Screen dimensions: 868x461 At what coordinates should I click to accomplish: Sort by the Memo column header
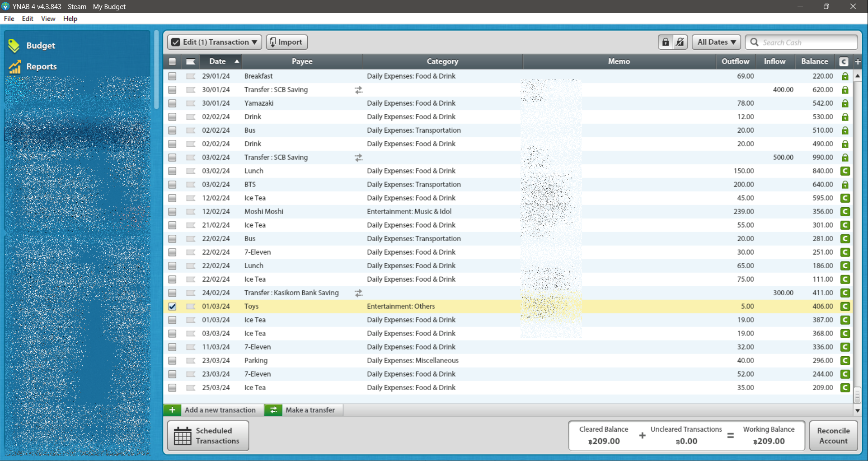click(x=619, y=62)
